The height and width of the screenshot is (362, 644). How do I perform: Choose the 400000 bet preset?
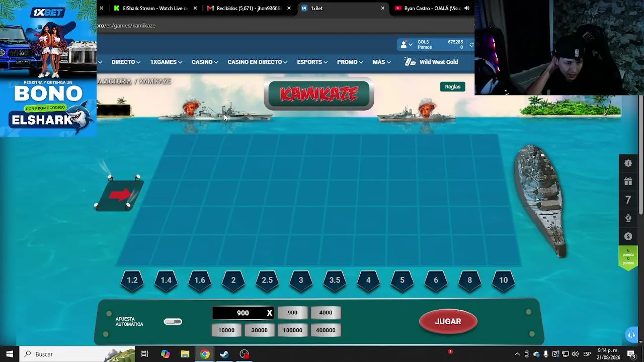tap(326, 330)
